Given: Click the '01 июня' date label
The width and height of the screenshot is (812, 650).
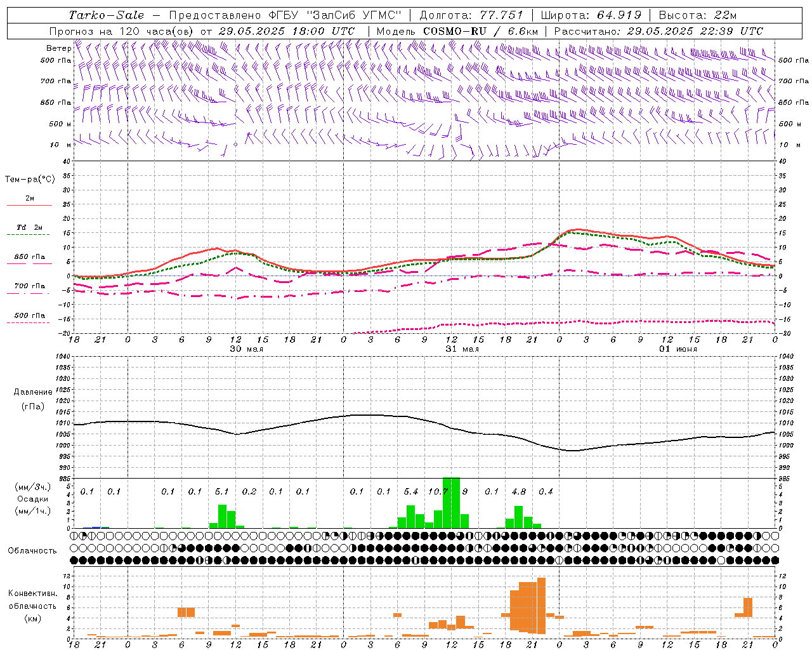Looking at the screenshot, I should pyautogui.click(x=678, y=349).
